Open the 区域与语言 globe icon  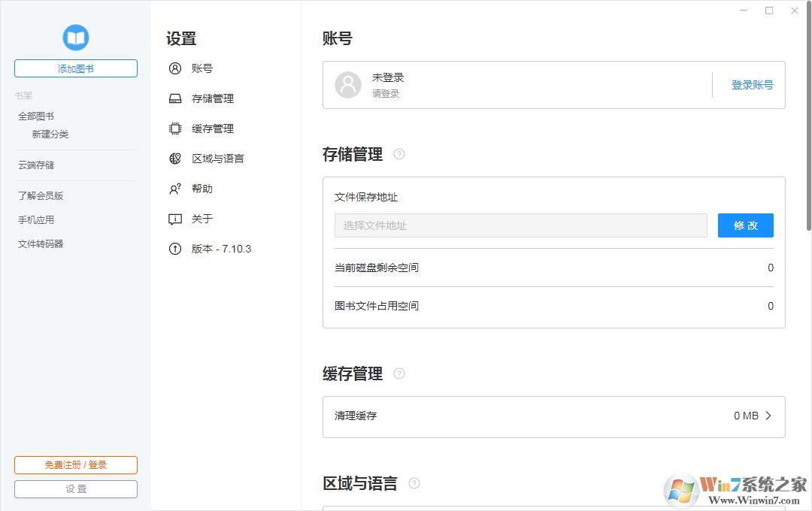click(x=174, y=159)
